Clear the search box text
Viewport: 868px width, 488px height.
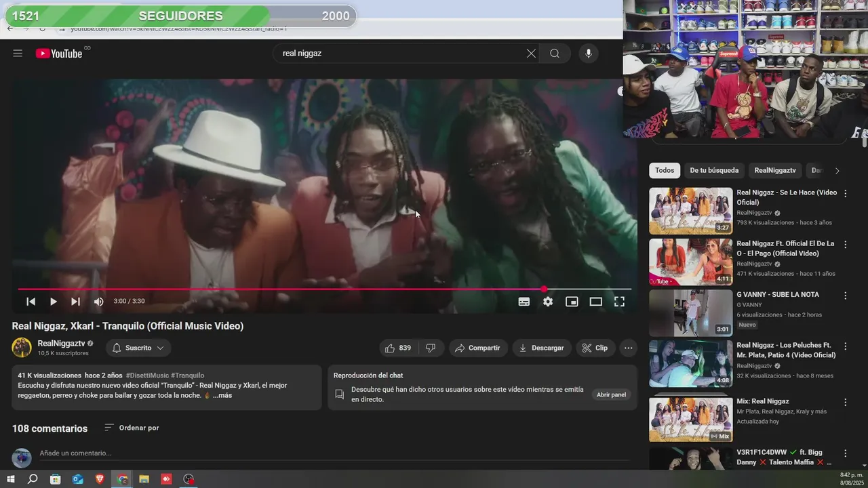(x=531, y=54)
